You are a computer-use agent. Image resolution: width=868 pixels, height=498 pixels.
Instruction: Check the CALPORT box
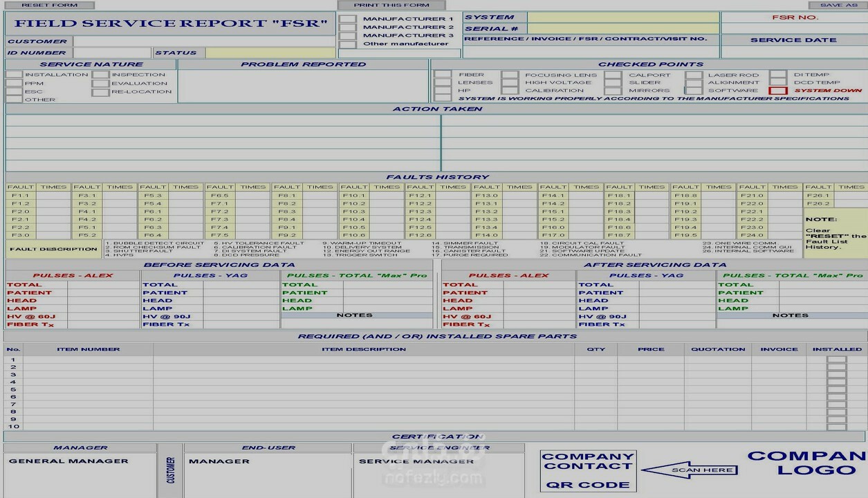point(613,75)
